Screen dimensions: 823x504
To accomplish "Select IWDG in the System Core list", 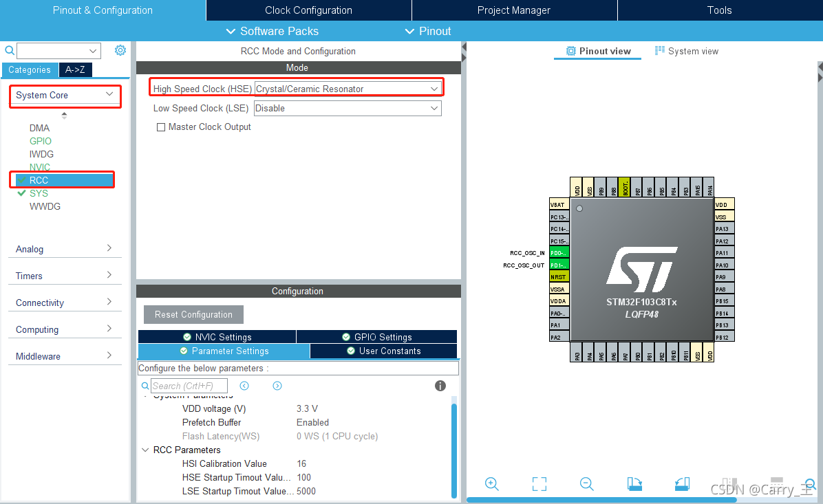I will click(41, 154).
